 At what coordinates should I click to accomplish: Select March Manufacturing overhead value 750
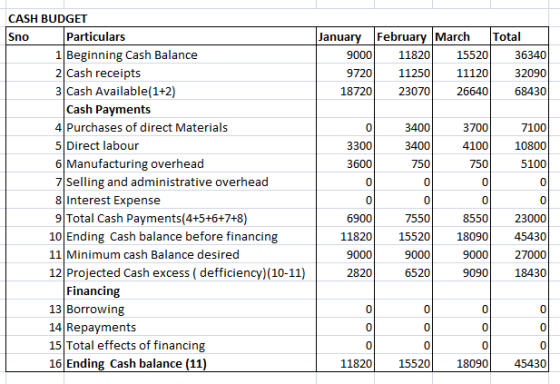click(461, 164)
